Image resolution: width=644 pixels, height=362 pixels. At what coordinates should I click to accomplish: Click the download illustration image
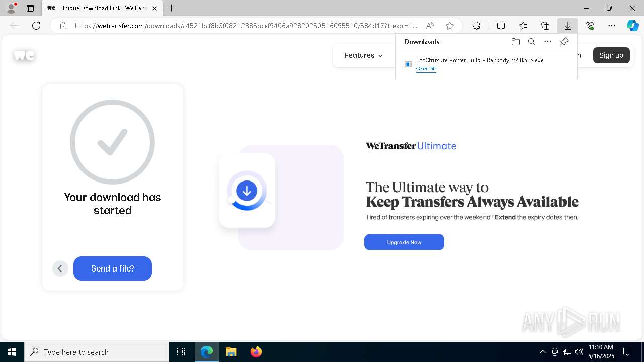click(281, 198)
